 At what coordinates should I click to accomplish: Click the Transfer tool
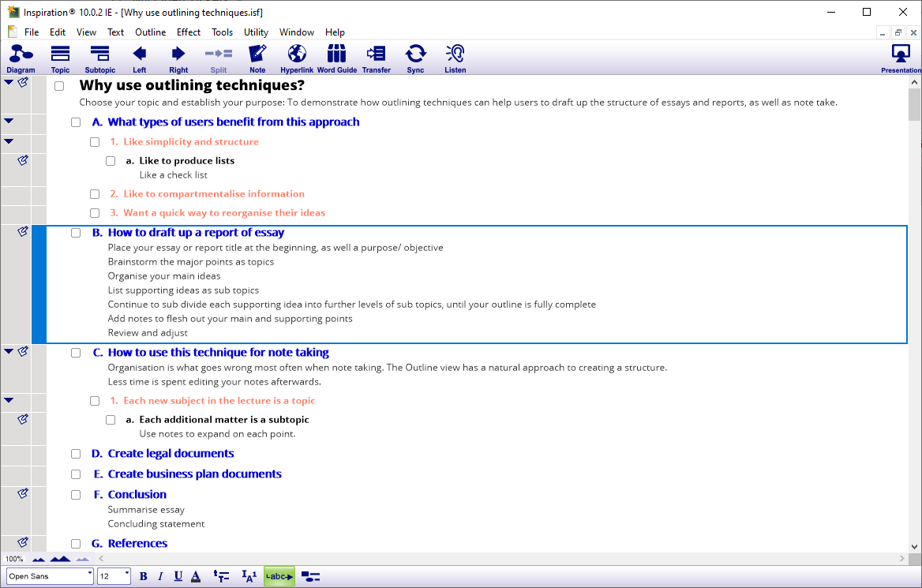coord(377,58)
